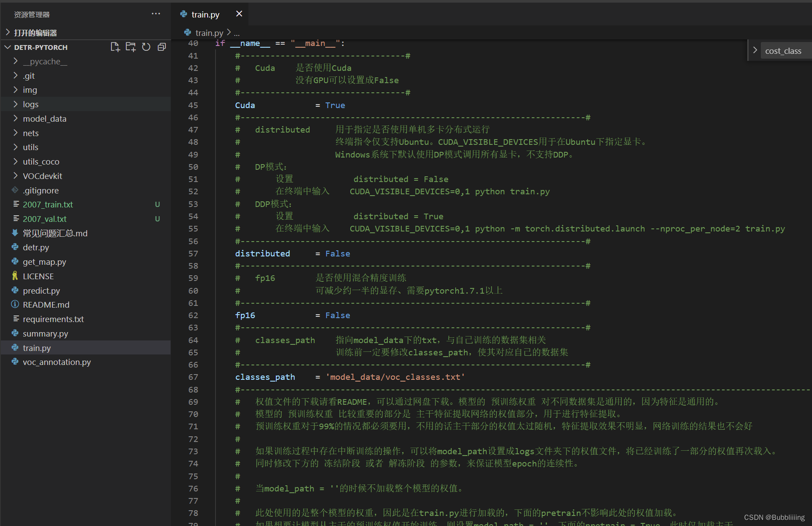The width and height of the screenshot is (812, 526).
Task: Click the False value on the fp16 line
Action: tap(338, 316)
